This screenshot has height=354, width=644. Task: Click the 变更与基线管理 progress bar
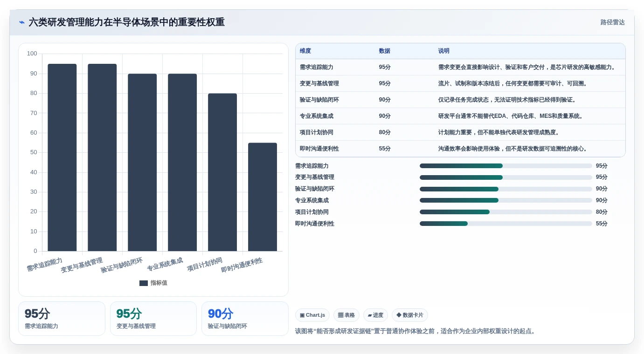(x=506, y=177)
